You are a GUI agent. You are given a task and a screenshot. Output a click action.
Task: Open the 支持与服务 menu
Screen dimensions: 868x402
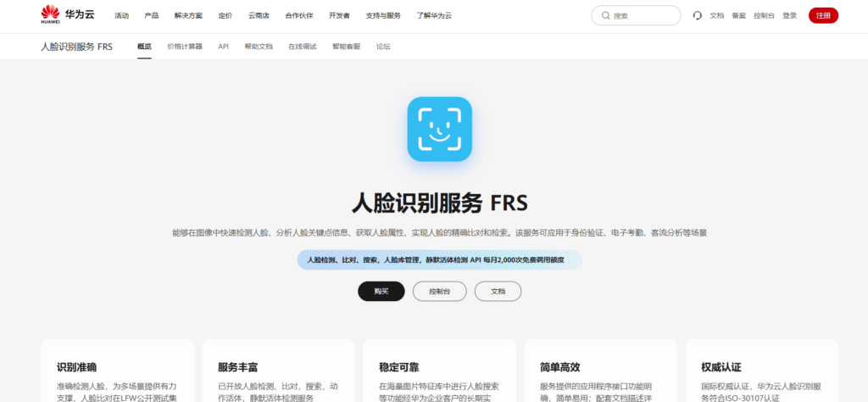click(383, 15)
